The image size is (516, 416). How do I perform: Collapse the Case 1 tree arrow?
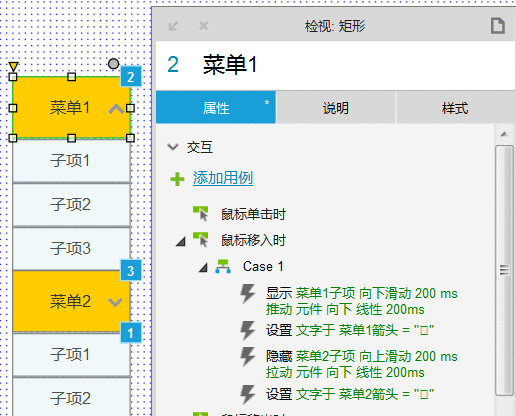coord(203,267)
